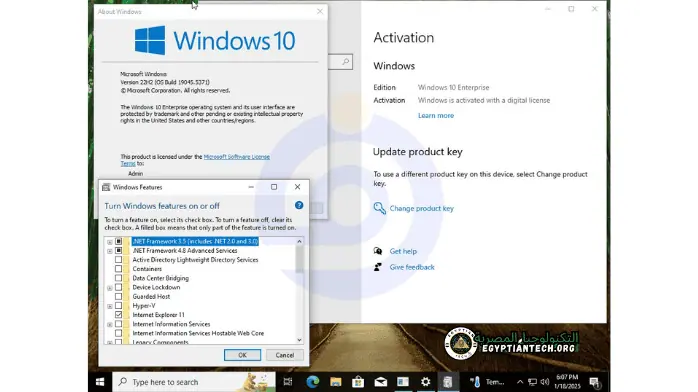This screenshot has width=698, height=392.
Task: Click the Change product key icon
Action: 379,208
